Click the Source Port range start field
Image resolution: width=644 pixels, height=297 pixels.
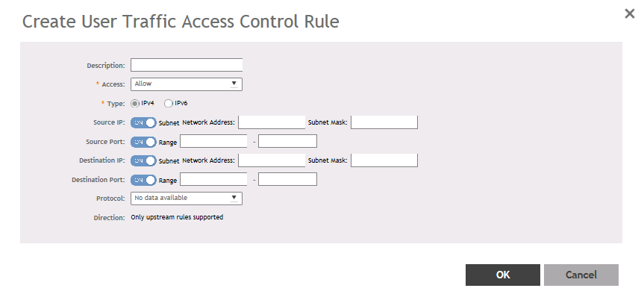(x=213, y=141)
